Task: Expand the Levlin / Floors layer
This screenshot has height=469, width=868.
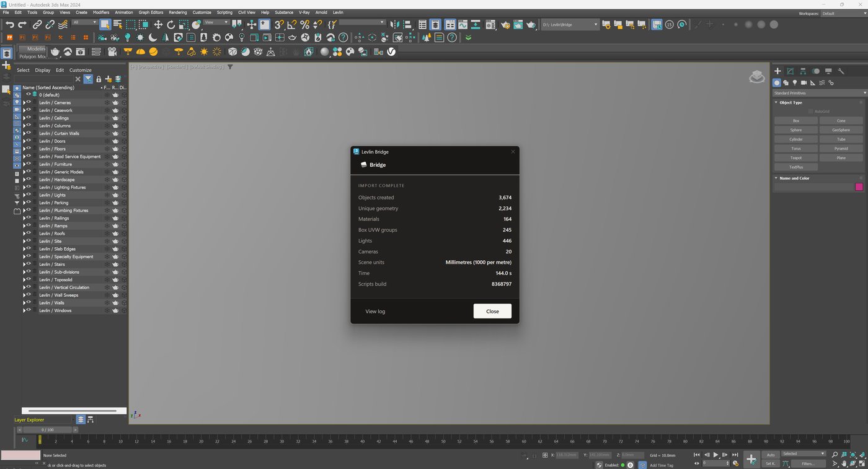Action: click(24, 149)
